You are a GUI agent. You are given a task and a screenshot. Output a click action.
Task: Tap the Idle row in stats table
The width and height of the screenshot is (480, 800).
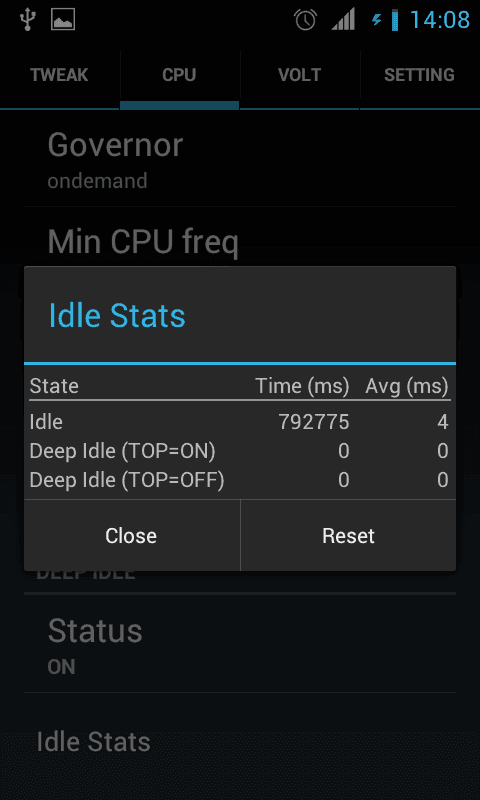pyautogui.click(x=239, y=422)
